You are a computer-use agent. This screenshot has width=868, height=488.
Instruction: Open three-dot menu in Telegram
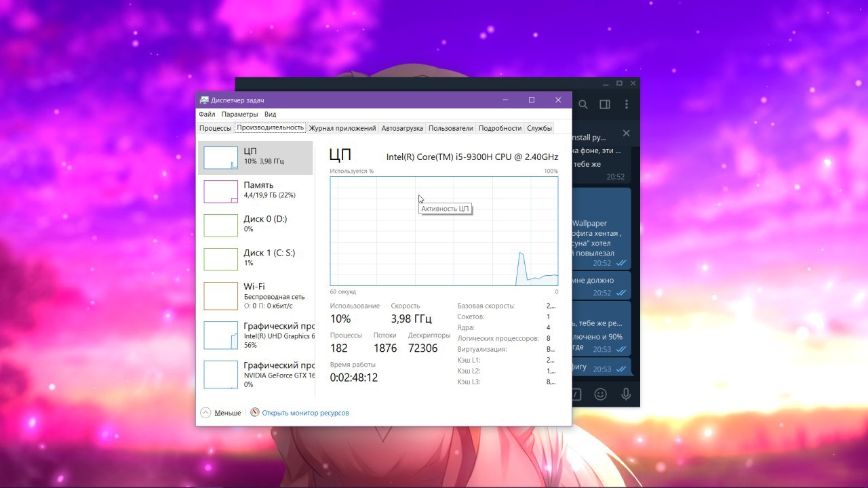pyautogui.click(x=626, y=104)
